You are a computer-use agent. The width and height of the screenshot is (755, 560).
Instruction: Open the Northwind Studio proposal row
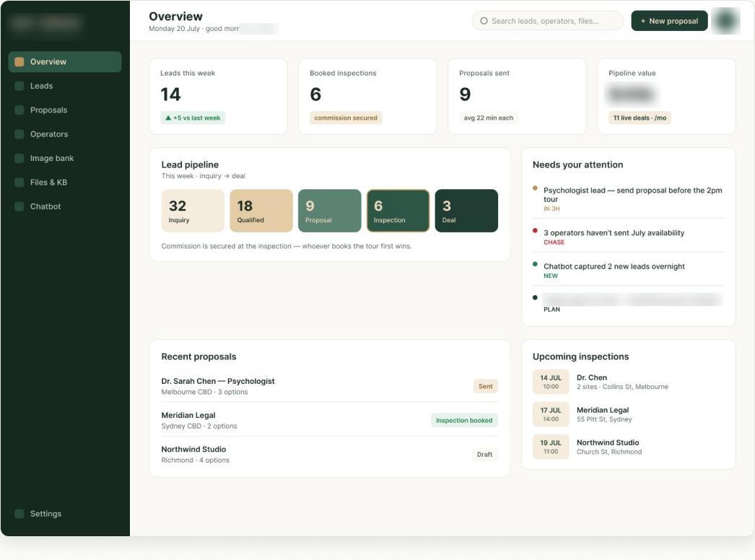(x=329, y=454)
